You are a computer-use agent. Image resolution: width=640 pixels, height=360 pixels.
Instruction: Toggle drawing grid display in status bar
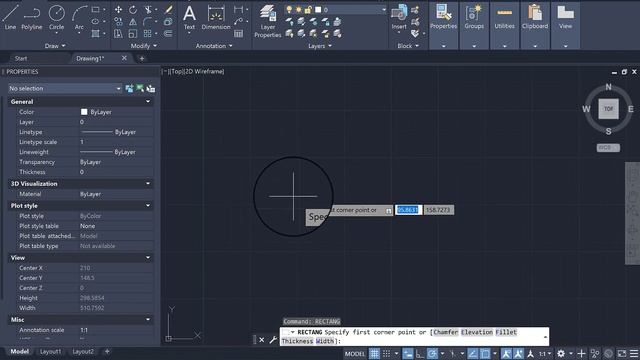click(x=374, y=353)
